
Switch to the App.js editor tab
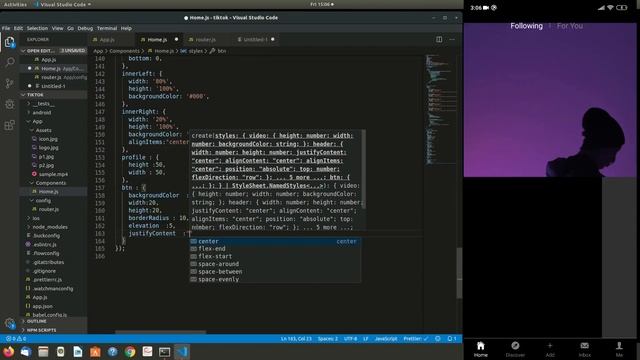click(107, 40)
